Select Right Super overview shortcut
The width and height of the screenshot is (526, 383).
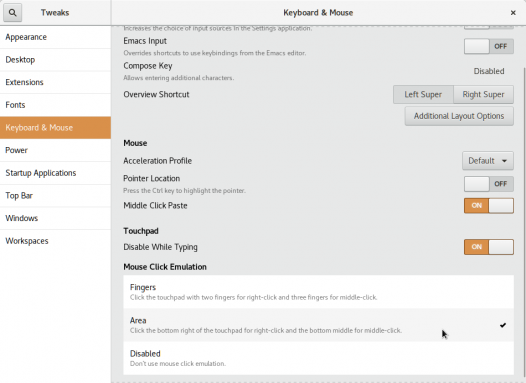[483, 95]
